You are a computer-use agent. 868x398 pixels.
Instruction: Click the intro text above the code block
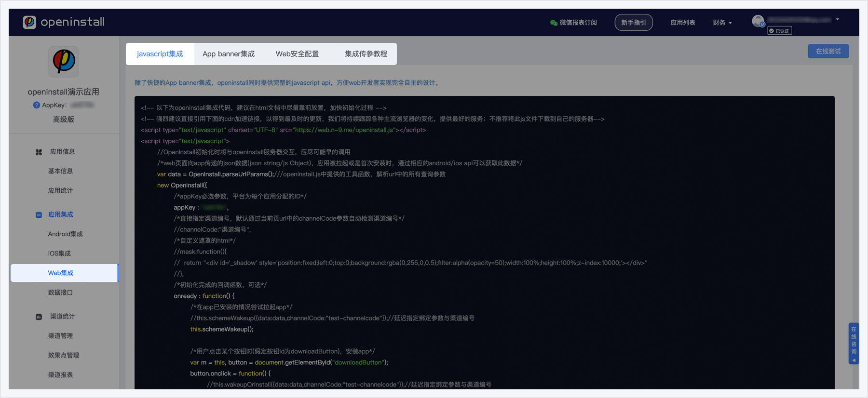pos(287,83)
